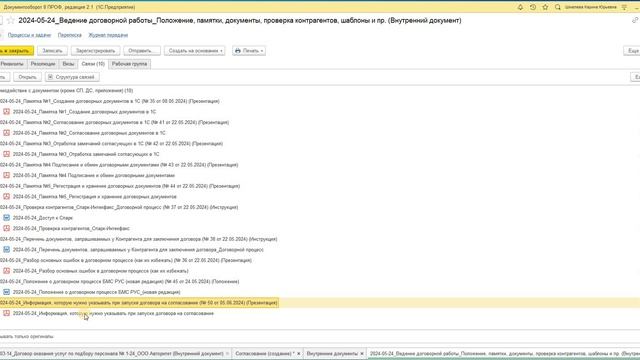Click the Записать button
640x360 pixels.
[x=52, y=51]
